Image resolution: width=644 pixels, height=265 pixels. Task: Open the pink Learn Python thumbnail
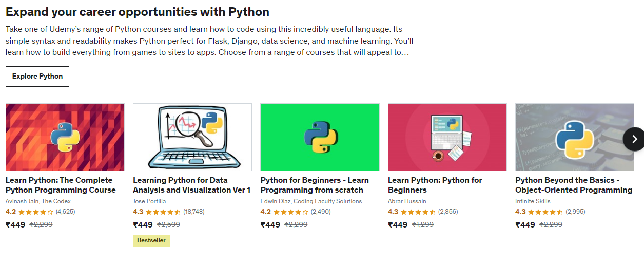447,137
